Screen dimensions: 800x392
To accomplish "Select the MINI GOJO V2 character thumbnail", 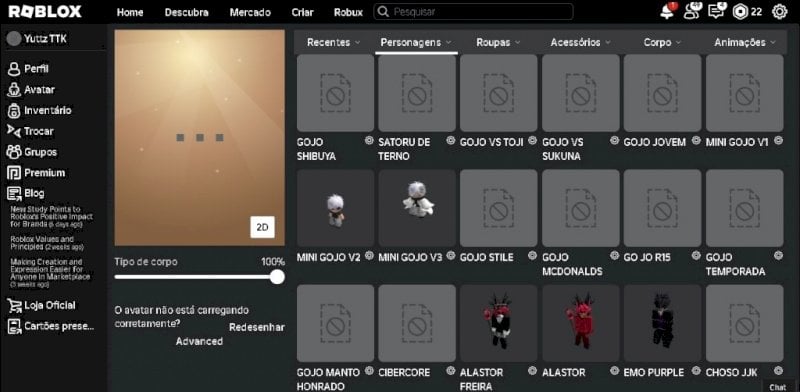I will point(335,208).
